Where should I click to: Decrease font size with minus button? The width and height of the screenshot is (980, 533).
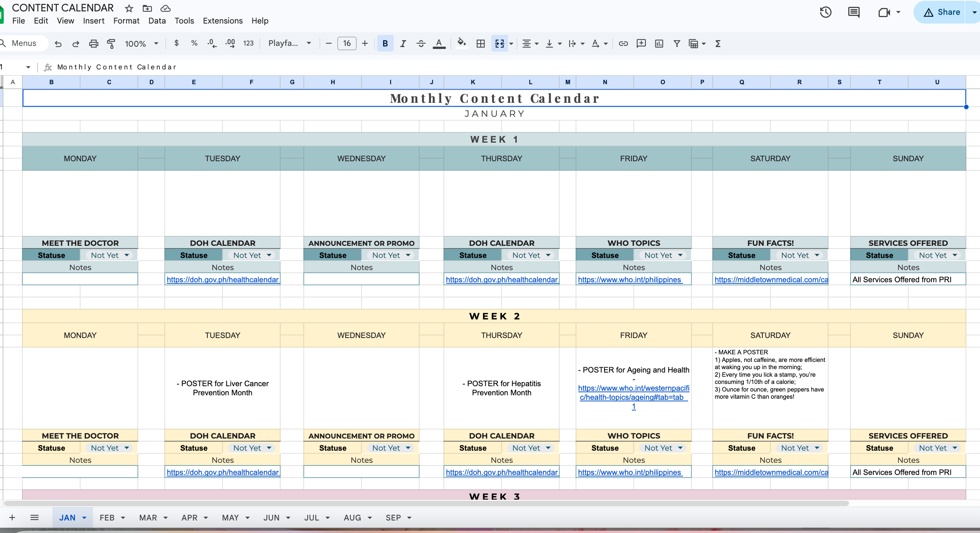329,43
